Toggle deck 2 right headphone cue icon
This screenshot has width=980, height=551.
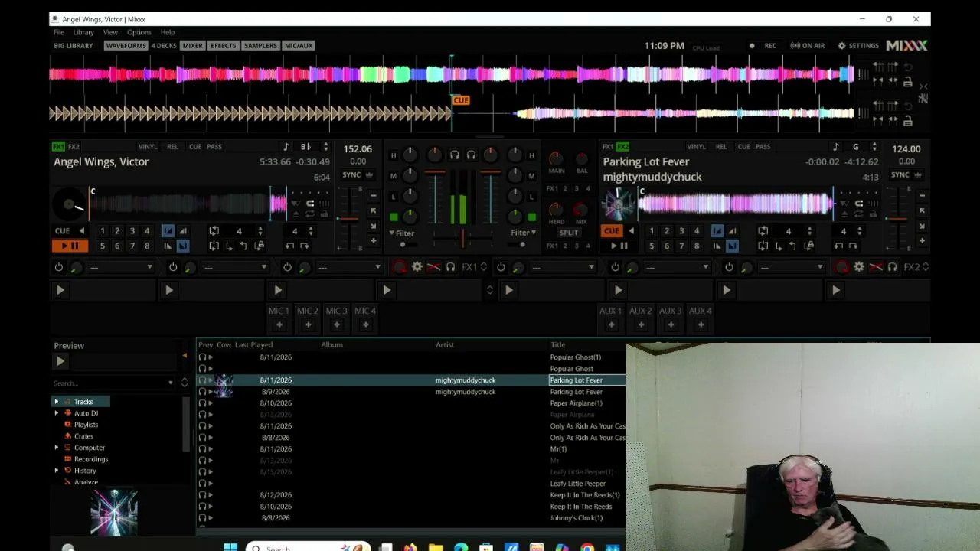471,155
